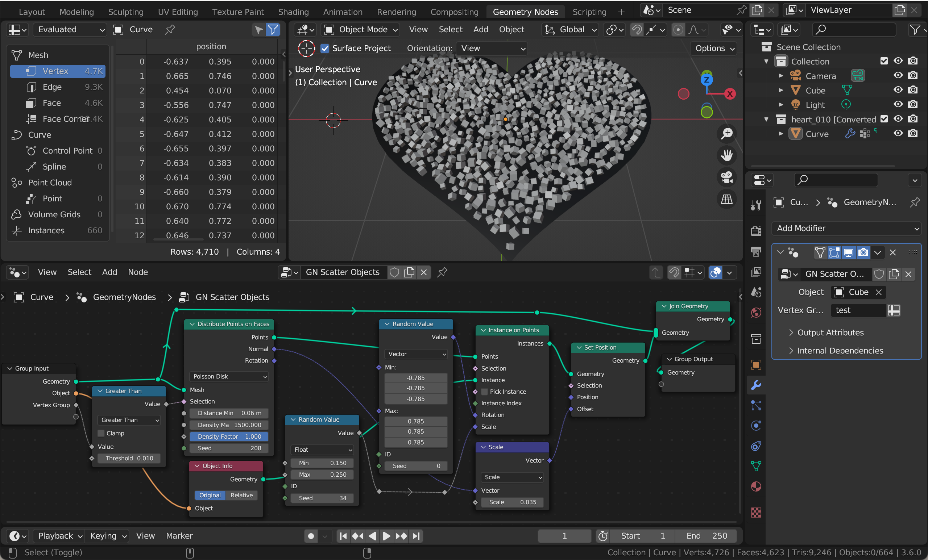Viewport: 928px width, 560px height.
Task: Open node editor Add menu
Action: click(x=109, y=272)
